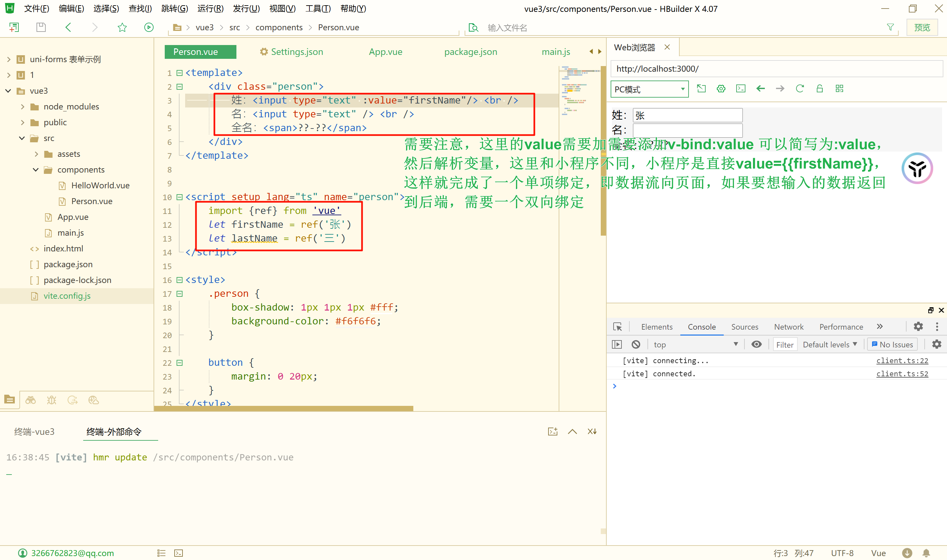Image resolution: width=947 pixels, height=560 pixels.
Task: Switch to the App.vue tab
Action: 385,52
